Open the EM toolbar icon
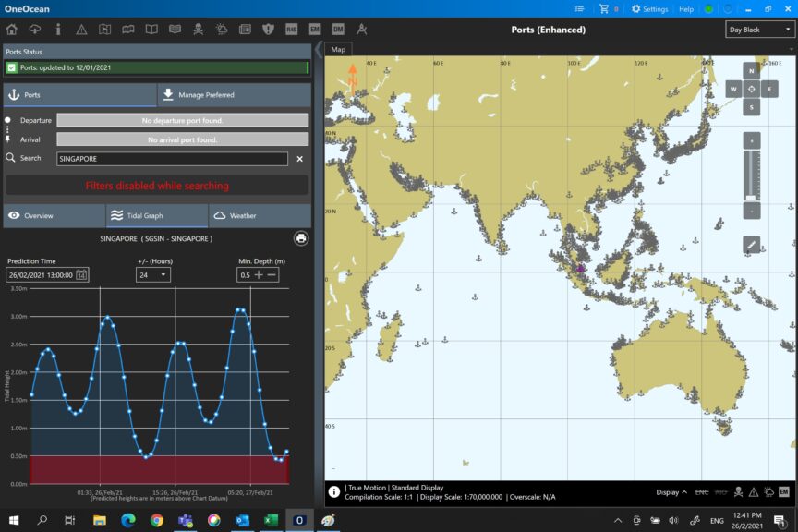 (315, 30)
